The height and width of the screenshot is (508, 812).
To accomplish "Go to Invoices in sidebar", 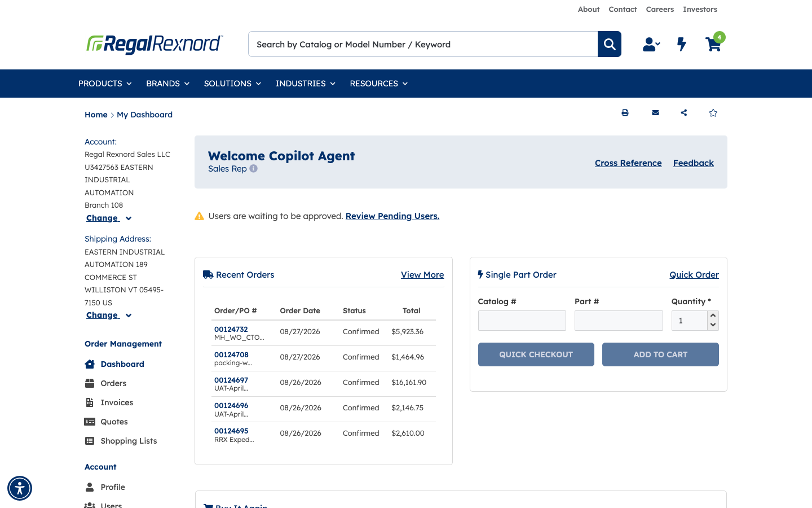I will 117,402.
